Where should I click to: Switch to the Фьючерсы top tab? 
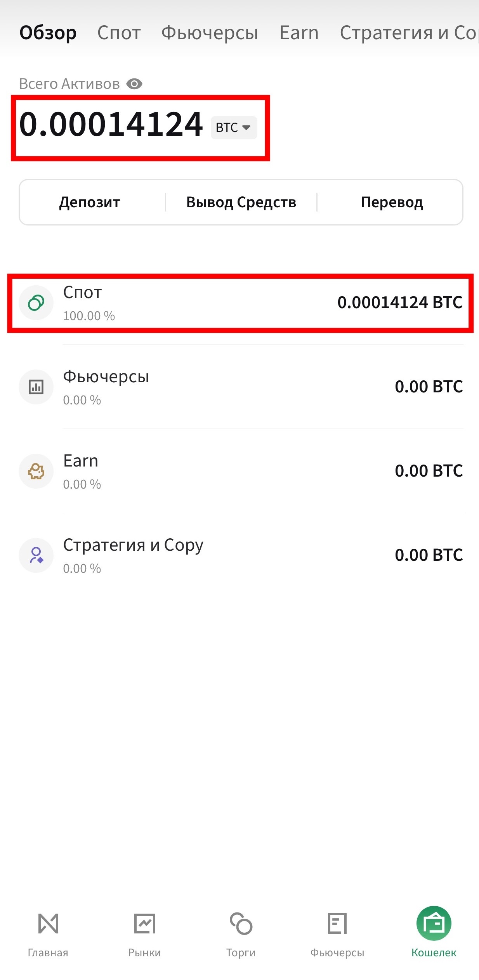click(x=210, y=33)
